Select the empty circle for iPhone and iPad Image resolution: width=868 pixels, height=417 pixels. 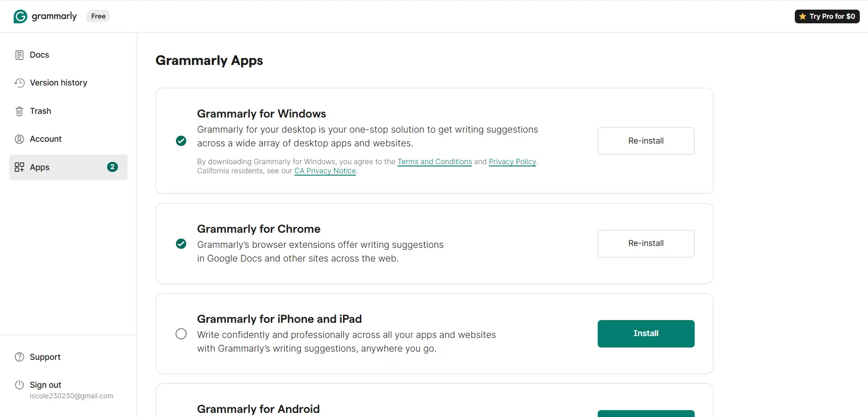181,334
